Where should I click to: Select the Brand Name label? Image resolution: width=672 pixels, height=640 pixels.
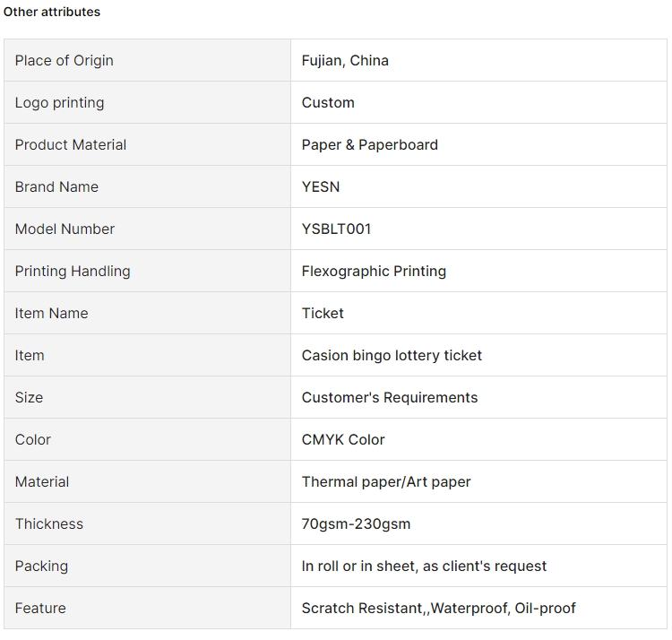coord(56,186)
